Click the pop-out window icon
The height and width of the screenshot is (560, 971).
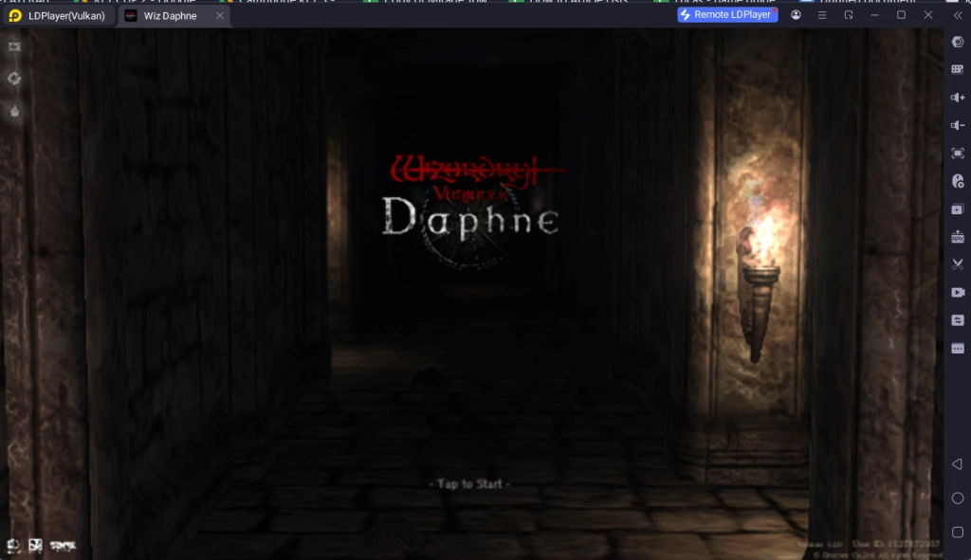tap(849, 15)
